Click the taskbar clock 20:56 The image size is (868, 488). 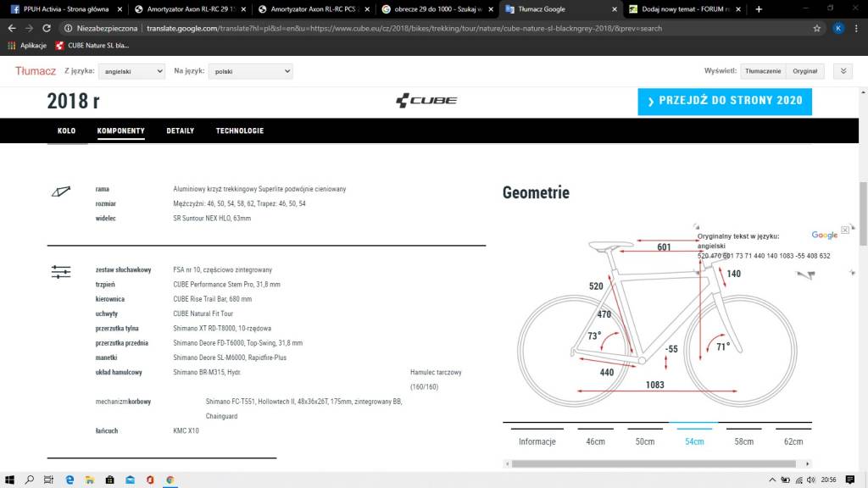pyautogui.click(x=829, y=480)
